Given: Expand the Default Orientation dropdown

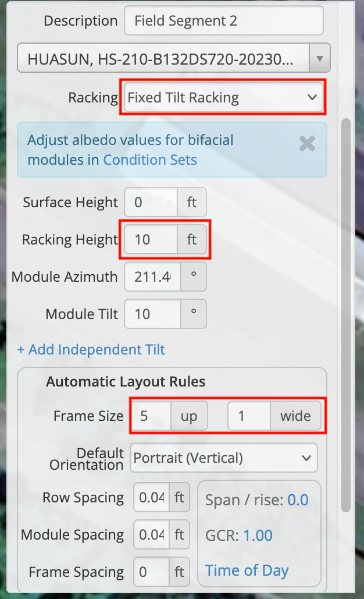Looking at the screenshot, I should point(224,458).
